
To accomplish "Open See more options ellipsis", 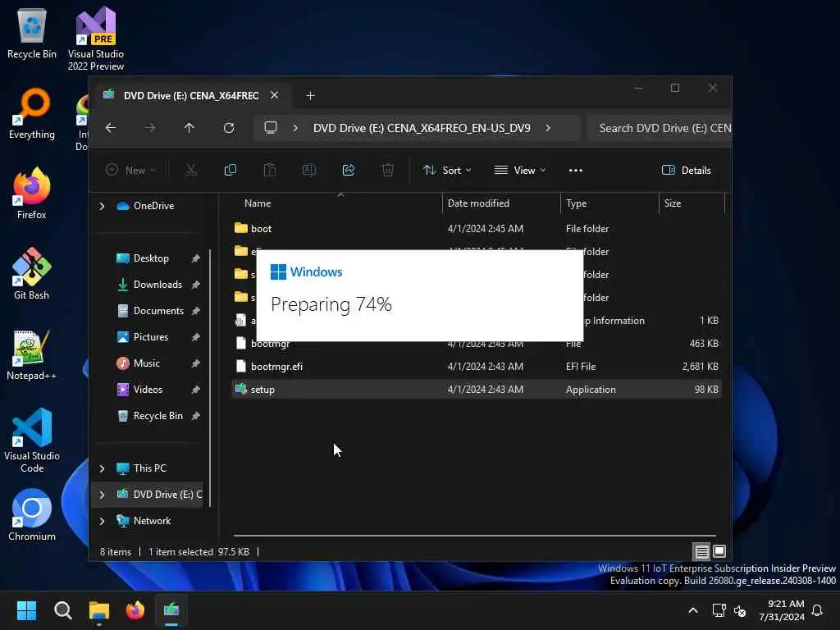I will click(x=576, y=171).
